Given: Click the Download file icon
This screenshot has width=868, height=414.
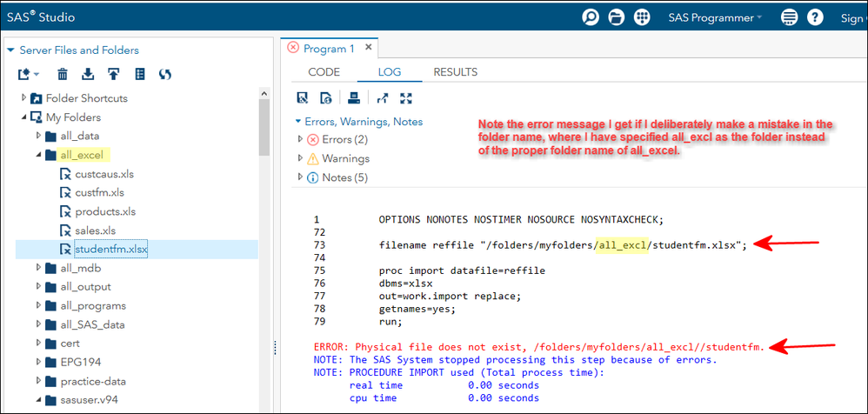Looking at the screenshot, I should (x=88, y=75).
